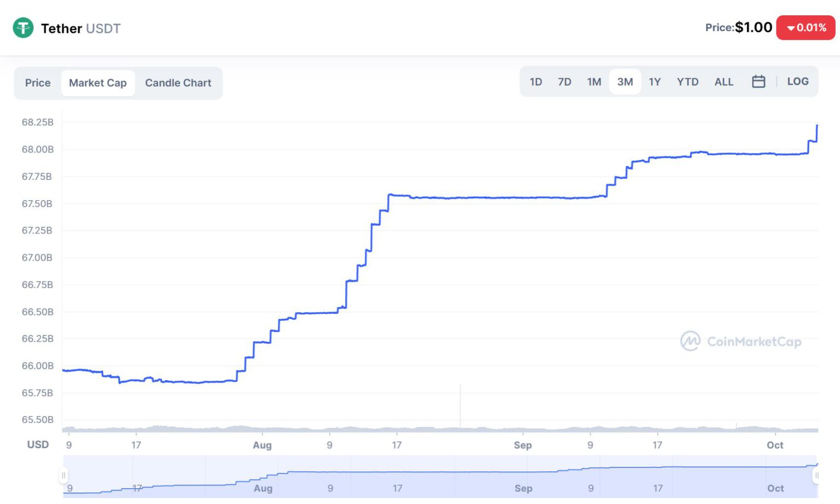Set the range to 1M

(594, 82)
